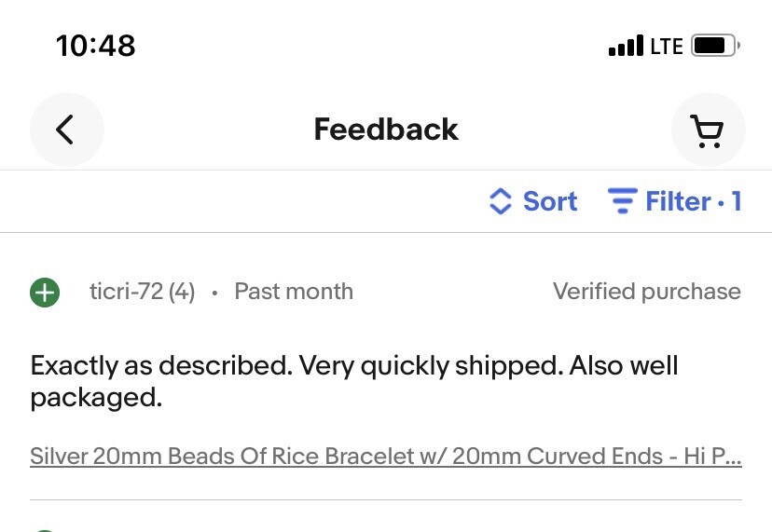Viewport: 772px width, 532px height.
Task: Click the green positive feedback plus icon
Action: tap(45, 293)
